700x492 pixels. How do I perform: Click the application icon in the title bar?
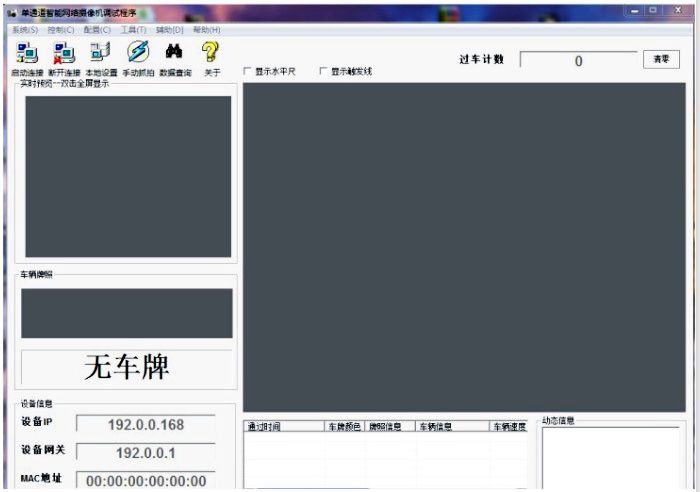coord(12,13)
